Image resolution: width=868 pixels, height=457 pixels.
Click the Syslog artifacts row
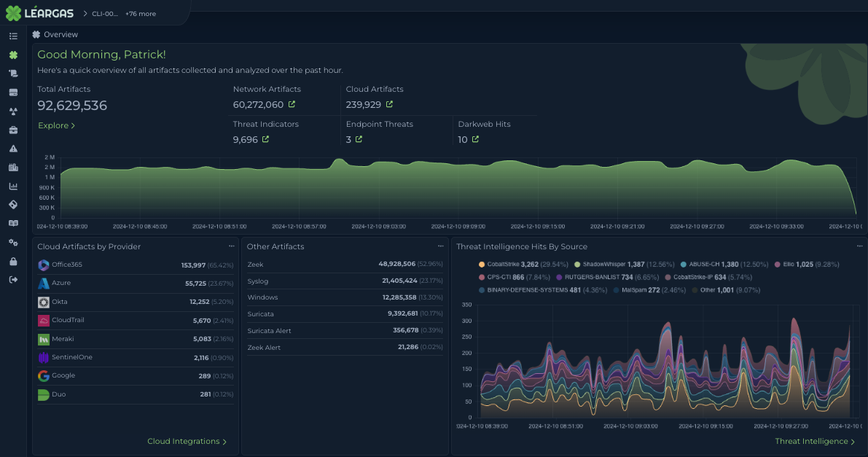pyautogui.click(x=345, y=281)
